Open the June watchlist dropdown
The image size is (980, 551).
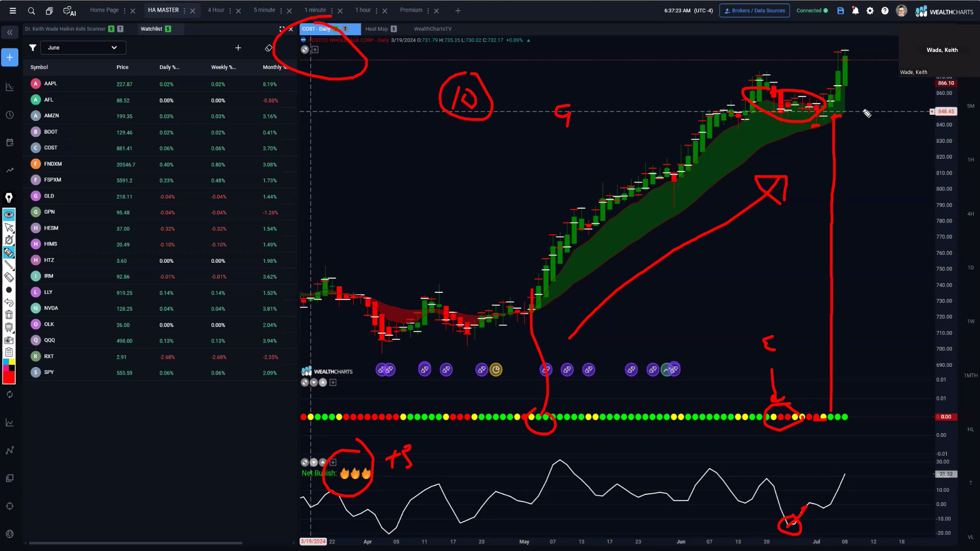coord(83,47)
